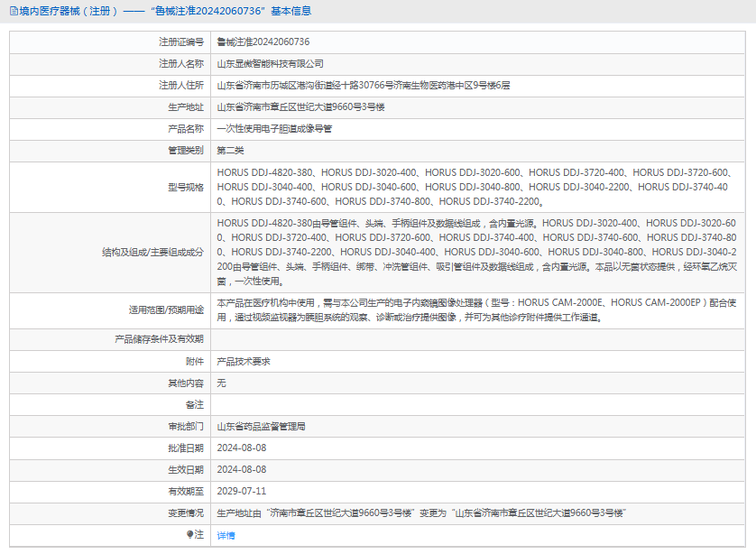Open the 详情 link
The image size is (756, 554).
pyautogui.click(x=226, y=535)
